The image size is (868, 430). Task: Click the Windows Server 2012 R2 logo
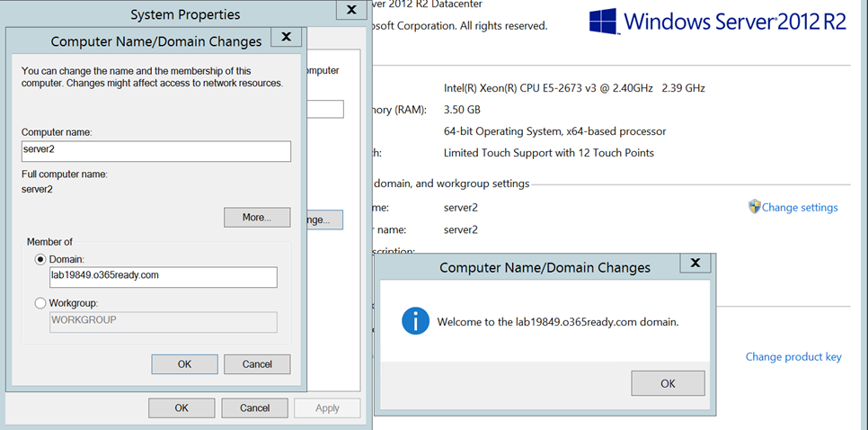pyautogui.click(x=718, y=21)
